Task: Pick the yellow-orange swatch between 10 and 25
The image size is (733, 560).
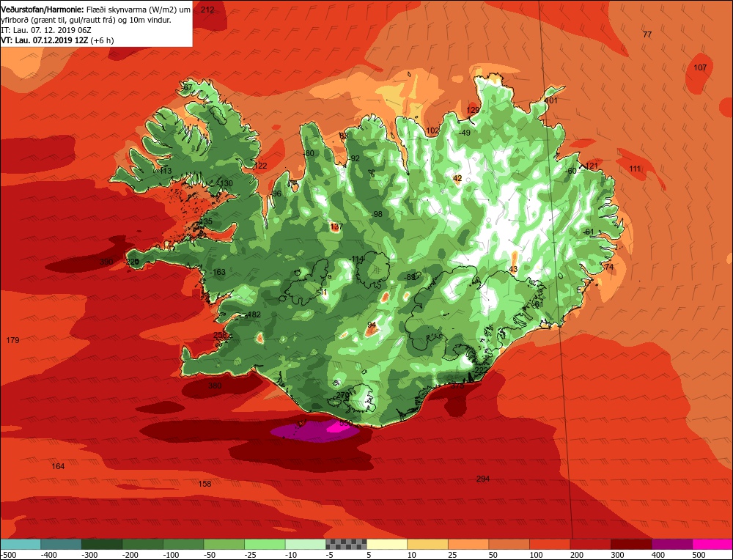Action: (x=427, y=544)
